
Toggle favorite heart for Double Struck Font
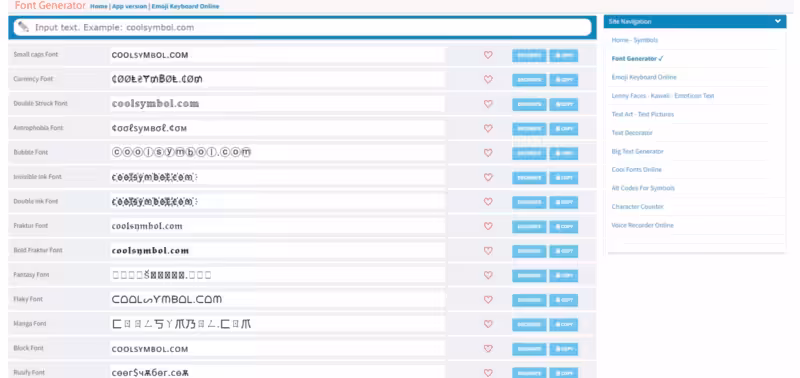point(488,104)
